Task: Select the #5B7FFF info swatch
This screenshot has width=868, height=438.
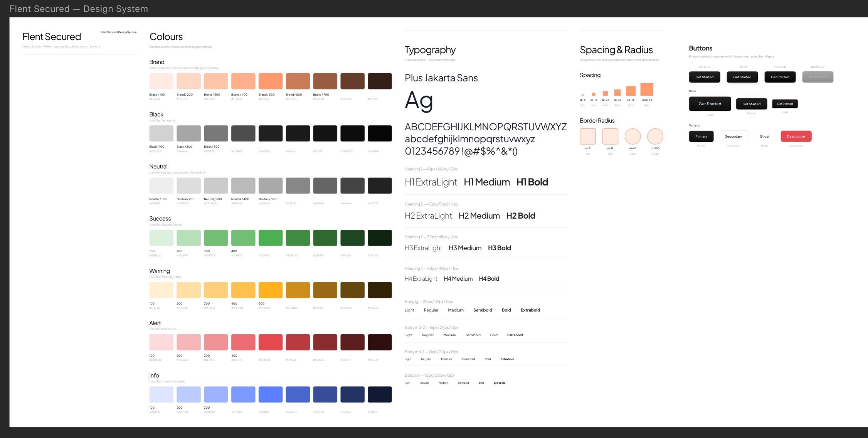Action: click(x=271, y=395)
